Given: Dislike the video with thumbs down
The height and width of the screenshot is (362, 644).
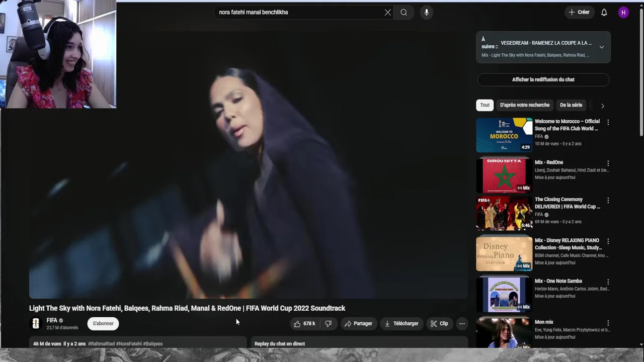Looking at the screenshot, I should point(329,324).
